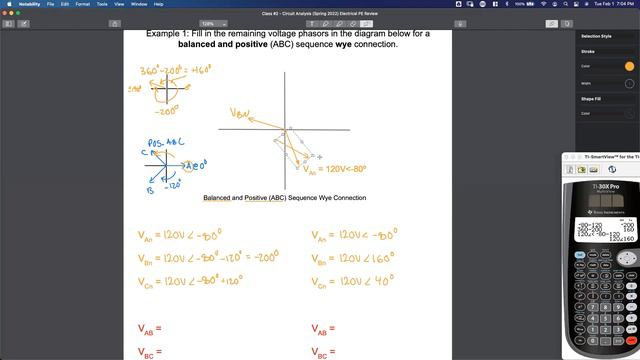640x360 pixels.
Task: Open the 120% zoom level dropdown
Action: click(213, 24)
